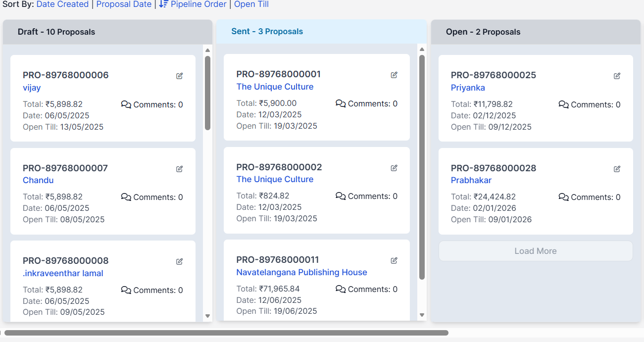644x342 pixels.
Task: Click the comments icon on PRO-89768000002
Action: point(341,196)
